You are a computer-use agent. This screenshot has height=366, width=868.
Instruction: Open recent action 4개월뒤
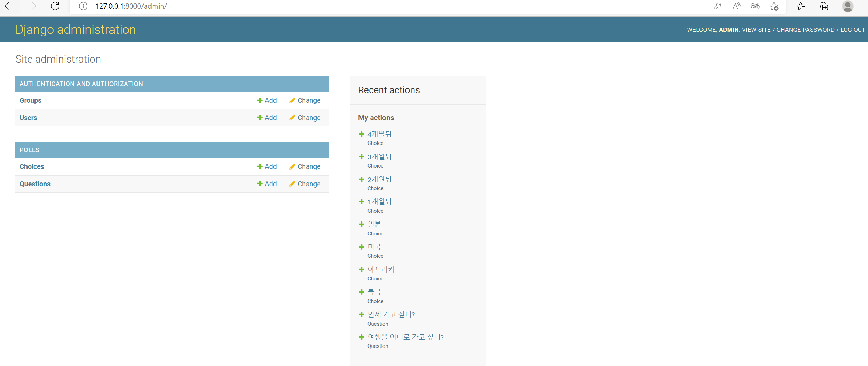pos(380,134)
